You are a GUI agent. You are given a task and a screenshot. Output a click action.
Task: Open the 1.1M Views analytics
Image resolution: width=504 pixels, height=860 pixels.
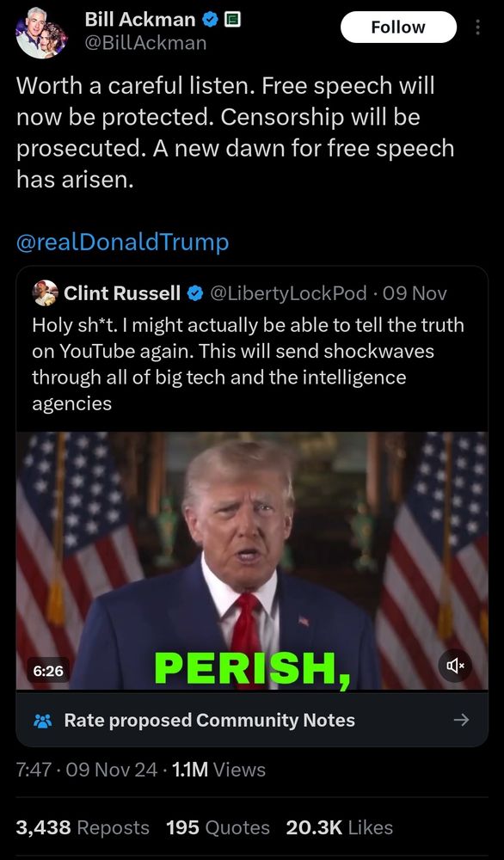click(x=218, y=770)
